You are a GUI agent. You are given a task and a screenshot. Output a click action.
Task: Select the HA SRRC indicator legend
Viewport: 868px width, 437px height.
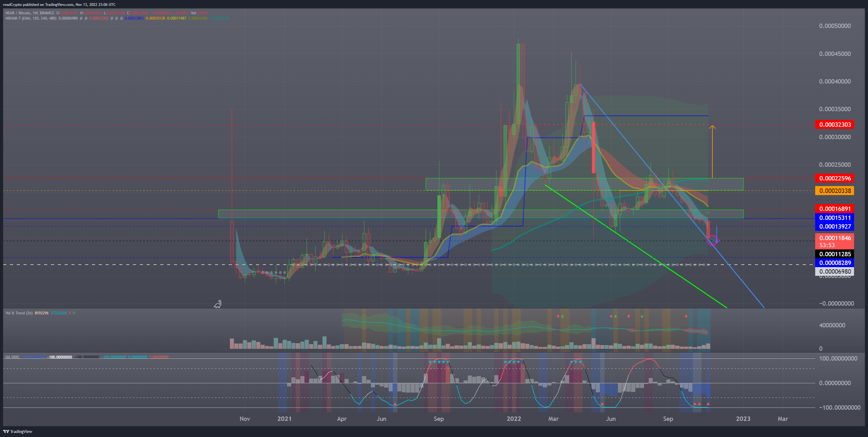coord(12,357)
